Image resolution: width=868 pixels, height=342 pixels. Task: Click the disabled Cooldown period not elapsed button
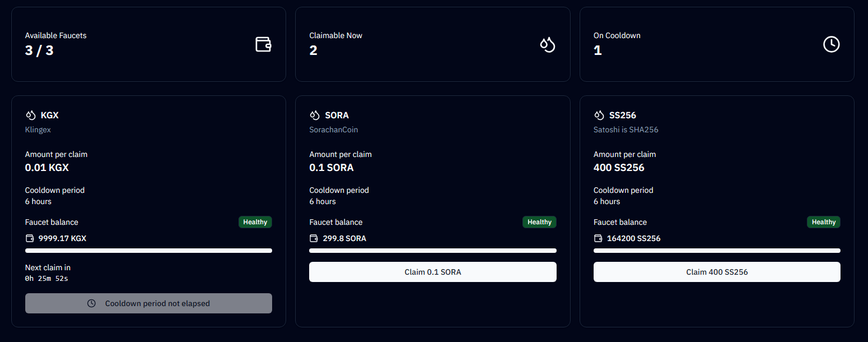[148, 303]
